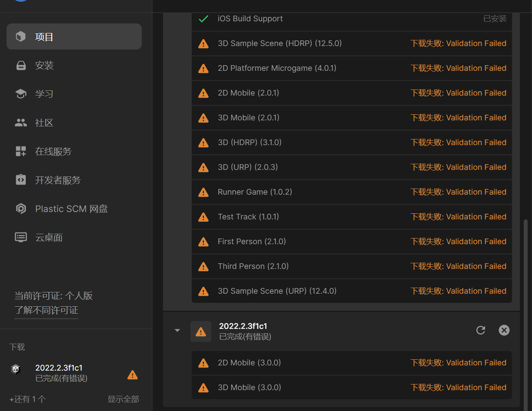Open the 项目 (Projects) sidebar item
Viewport: 532px width, 411px height.
(x=74, y=36)
